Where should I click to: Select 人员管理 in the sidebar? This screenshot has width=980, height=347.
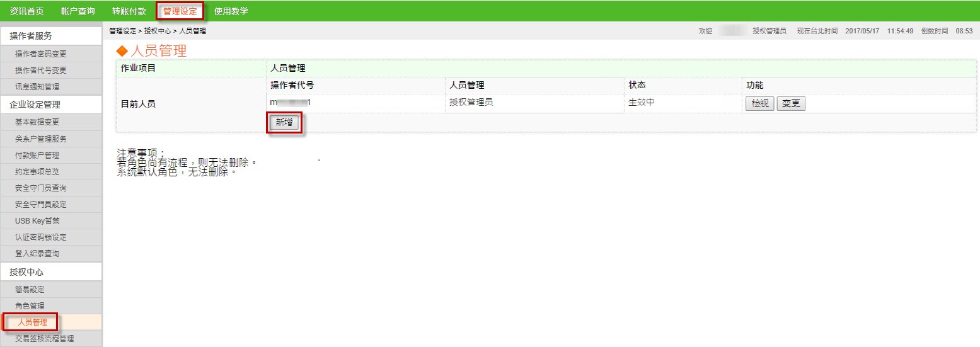(x=33, y=322)
